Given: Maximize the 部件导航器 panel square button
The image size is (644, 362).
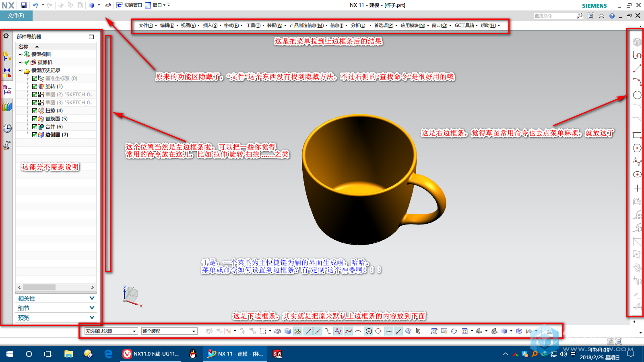Looking at the screenshot, I should click(91, 37).
